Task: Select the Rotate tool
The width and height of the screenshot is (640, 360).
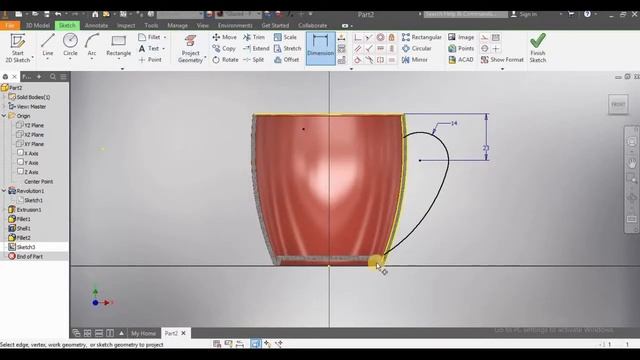Action: pyautogui.click(x=225, y=60)
